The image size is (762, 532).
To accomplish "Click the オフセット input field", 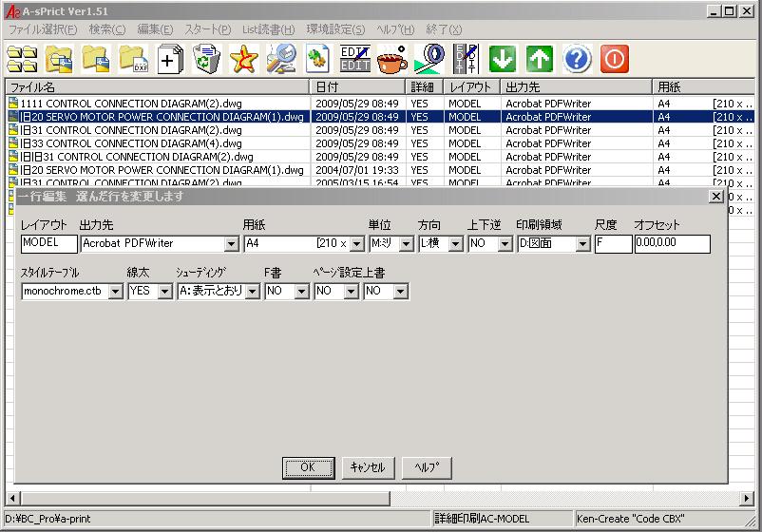I will point(672,243).
